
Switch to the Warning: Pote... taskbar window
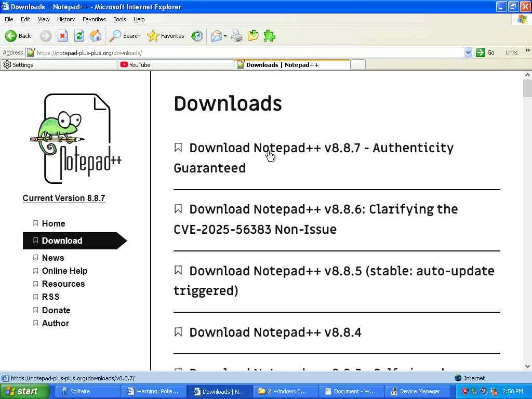(153, 391)
